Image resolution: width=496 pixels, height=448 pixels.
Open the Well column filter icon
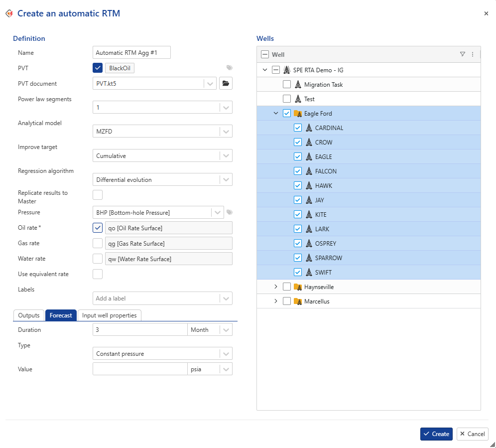[x=462, y=54]
